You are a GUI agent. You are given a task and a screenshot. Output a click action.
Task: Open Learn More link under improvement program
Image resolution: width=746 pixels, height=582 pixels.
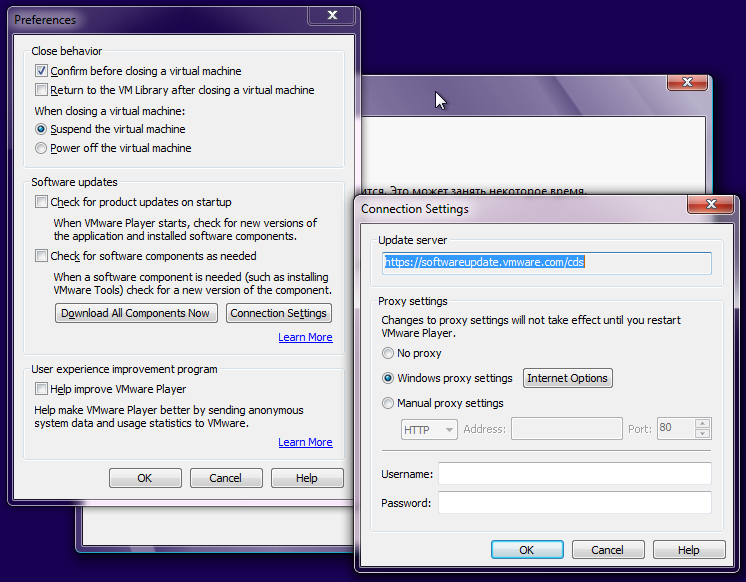click(x=305, y=442)
